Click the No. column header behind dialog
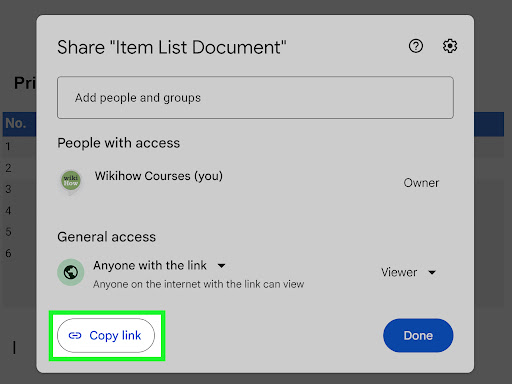This screenshot has width=512, height=384. (x=15, y=123)
